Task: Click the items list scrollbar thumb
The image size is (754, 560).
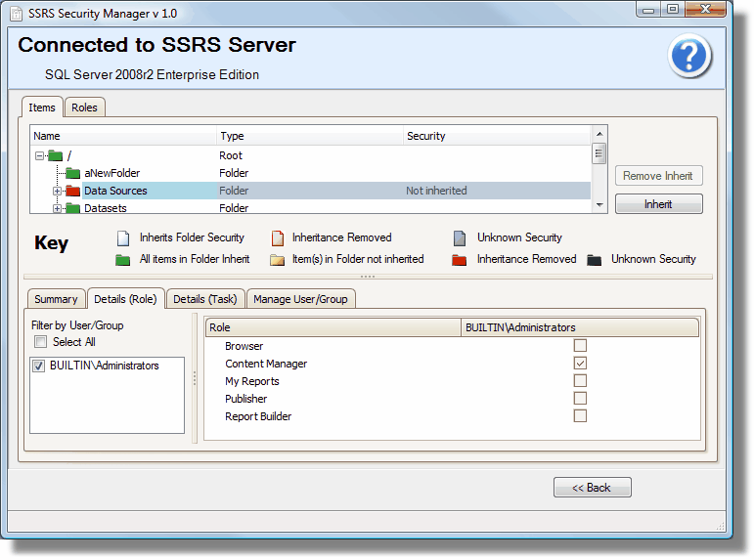Action: tap(599, 153)
